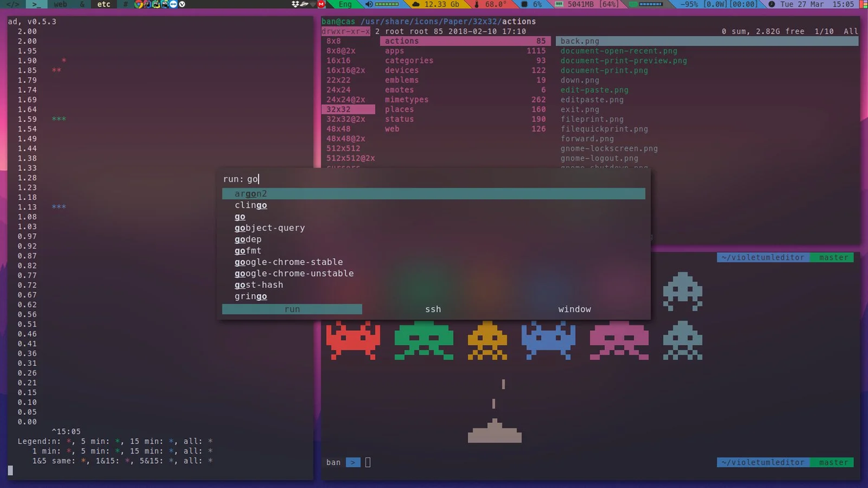Select gost-hash in the launcher

pyautogui.click(x=434, y=285)
